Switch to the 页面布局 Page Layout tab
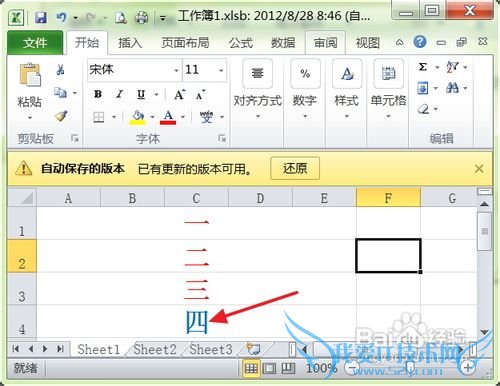500x386 pixels. pyautogui.click(x=185, y=43)
